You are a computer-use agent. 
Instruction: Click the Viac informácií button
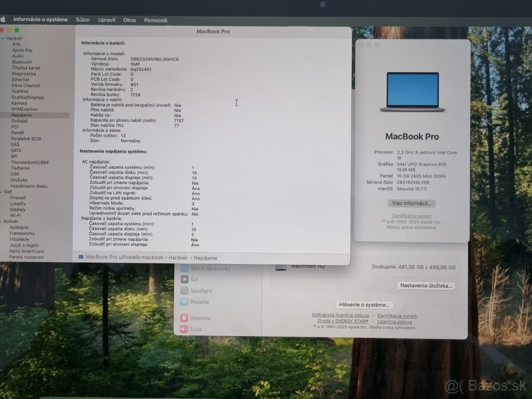[x=411, y=203]
